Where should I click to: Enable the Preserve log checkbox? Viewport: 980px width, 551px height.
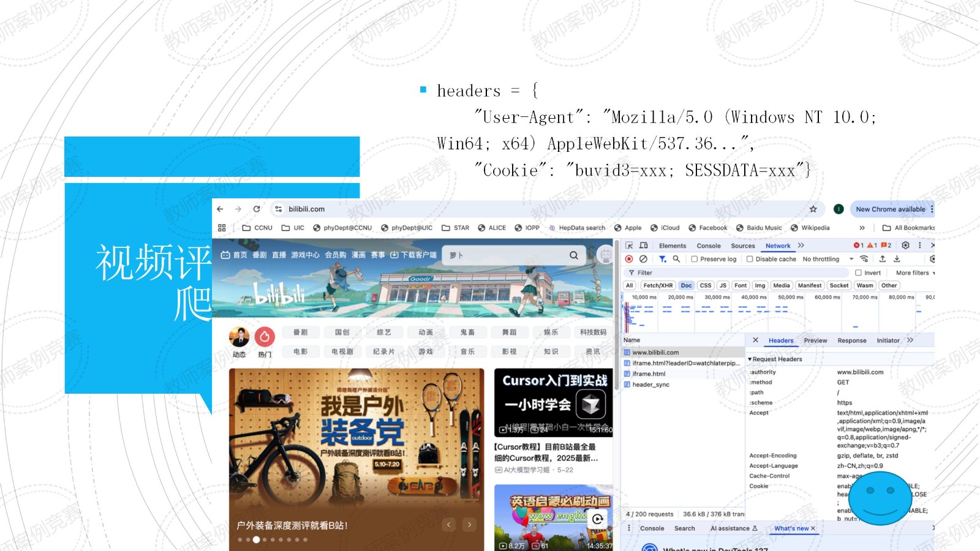(x=695, y=259)
